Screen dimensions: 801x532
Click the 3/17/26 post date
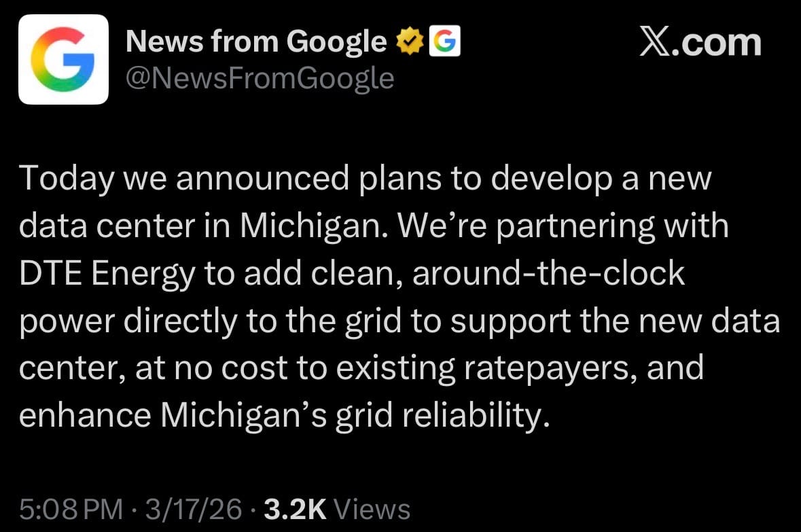click(x=198, y=509)
